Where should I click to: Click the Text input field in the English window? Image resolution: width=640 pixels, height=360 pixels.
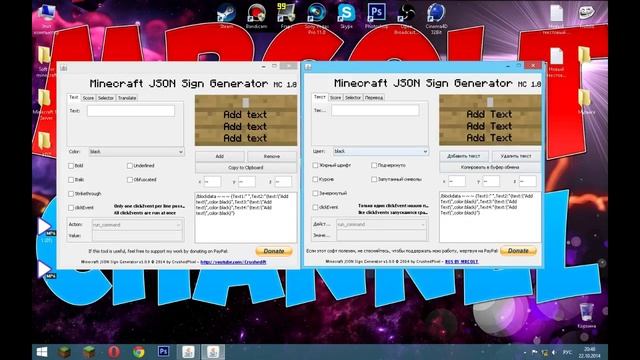point(131,111)
